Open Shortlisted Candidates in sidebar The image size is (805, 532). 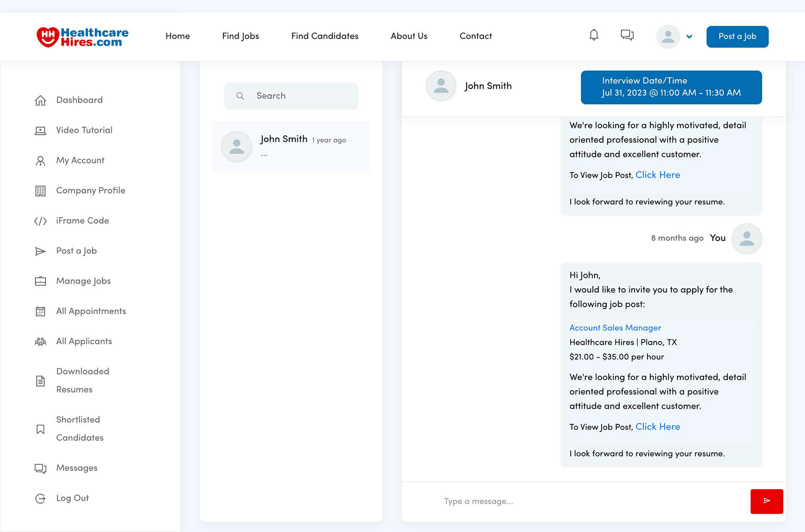(x=80, y=429)
